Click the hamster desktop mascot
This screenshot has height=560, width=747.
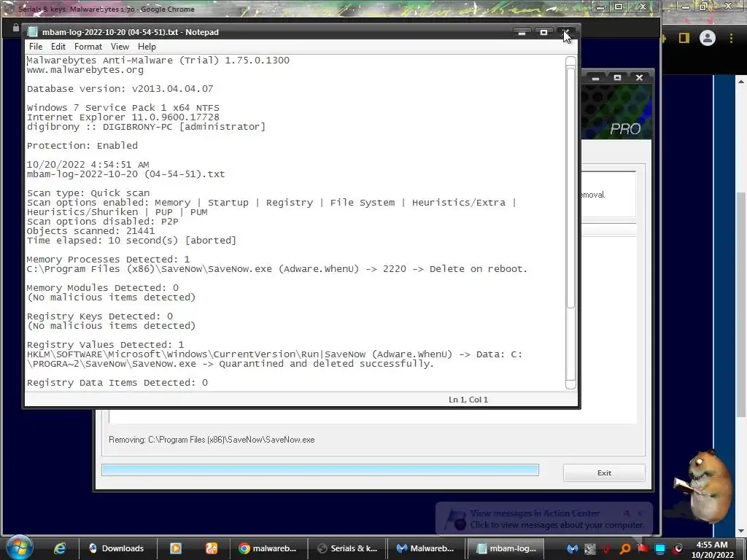[x=704, y=486]
